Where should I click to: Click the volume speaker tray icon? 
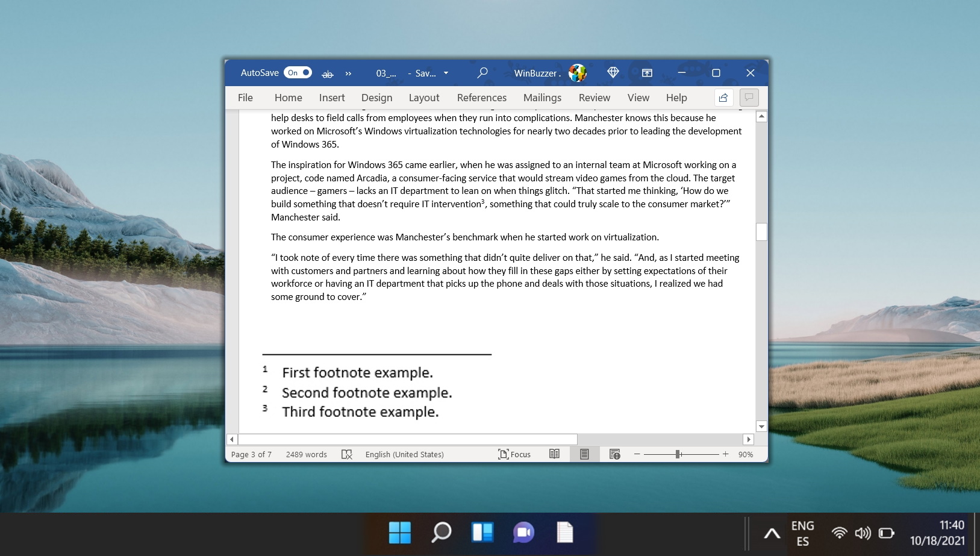pos(863,533)
